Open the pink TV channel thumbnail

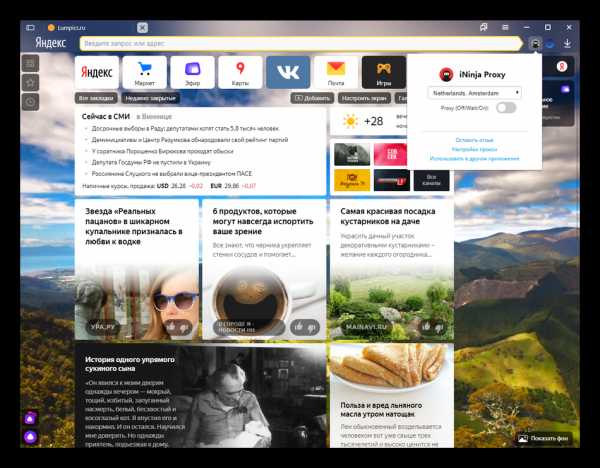coord(390,154)
